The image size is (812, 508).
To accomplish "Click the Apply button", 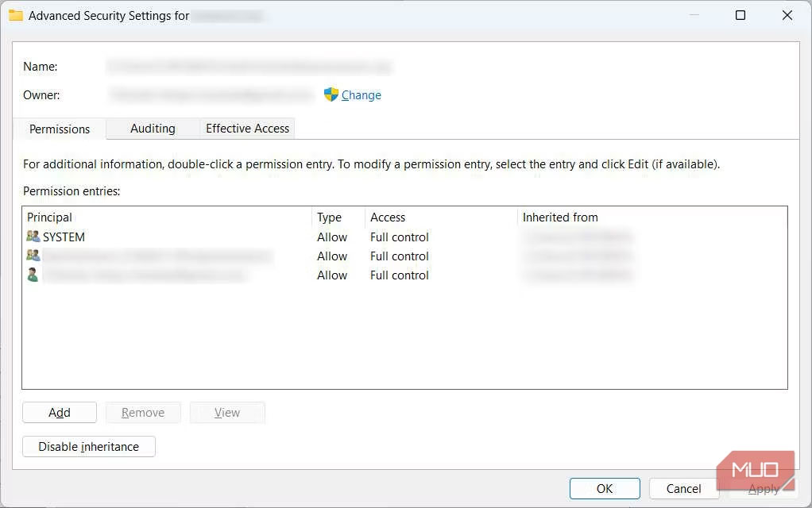I will tap(761, 488).
